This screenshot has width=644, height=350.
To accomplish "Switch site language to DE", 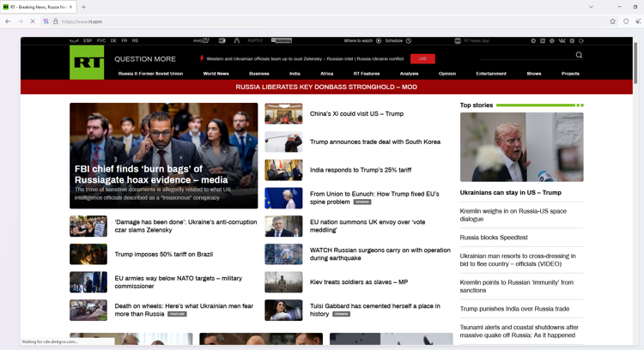I will pyautogui.click(x=113, y=40).
